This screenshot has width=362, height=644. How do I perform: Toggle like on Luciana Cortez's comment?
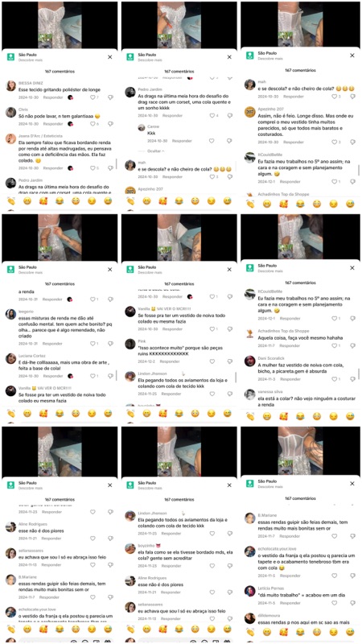click(x=93, y=376)
